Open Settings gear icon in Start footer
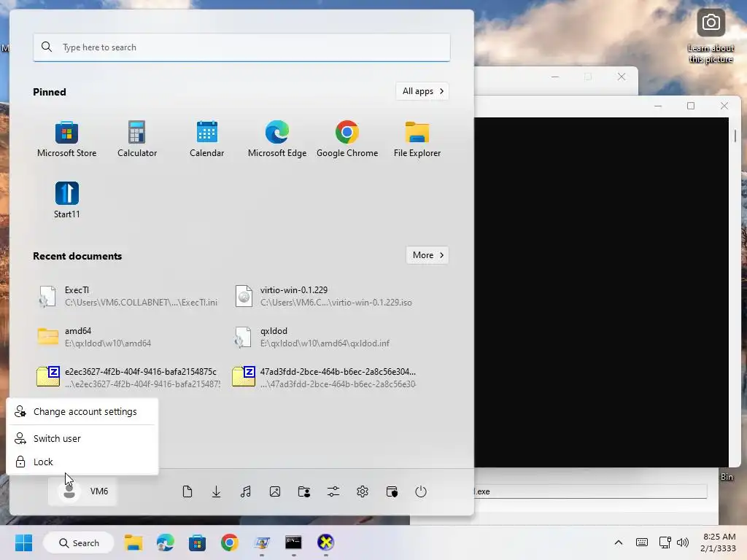 pos(363,491)
